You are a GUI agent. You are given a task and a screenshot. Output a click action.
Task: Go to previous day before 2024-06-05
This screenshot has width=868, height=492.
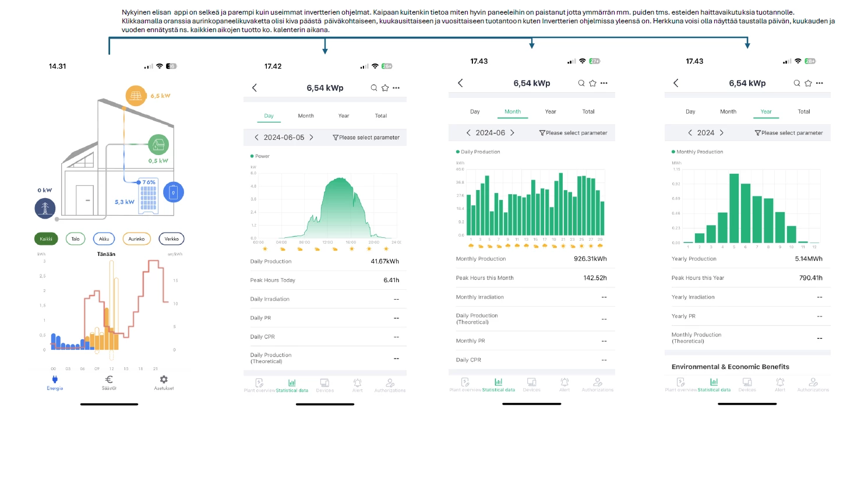coord(256,138)
